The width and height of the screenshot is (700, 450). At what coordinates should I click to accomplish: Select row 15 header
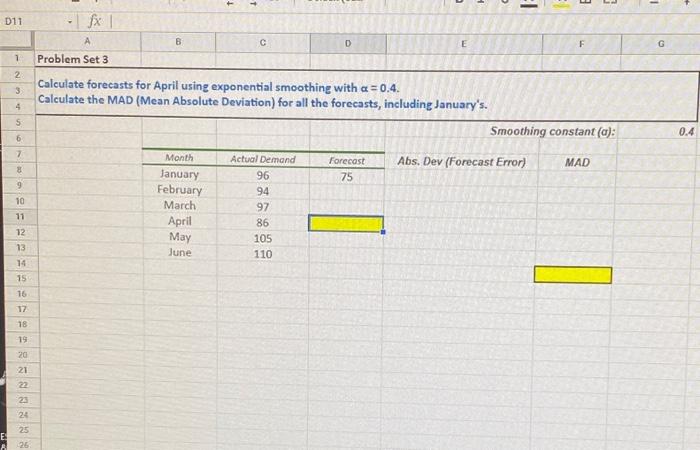(x=21, y=278)
